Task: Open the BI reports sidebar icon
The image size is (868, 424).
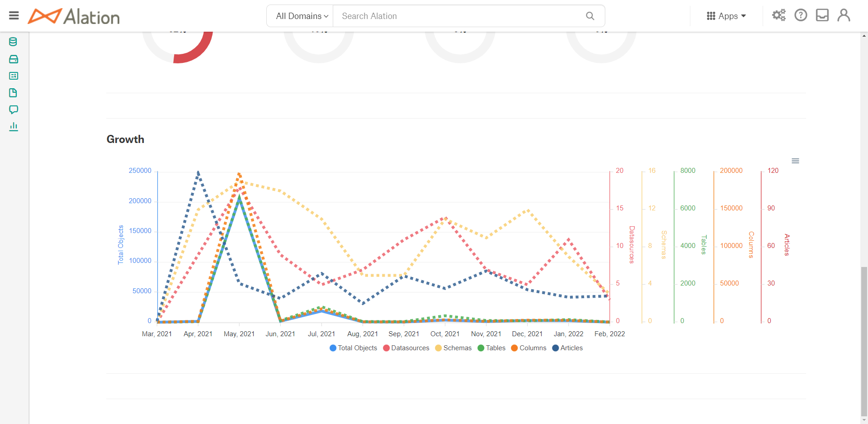Action: (14, 76)
